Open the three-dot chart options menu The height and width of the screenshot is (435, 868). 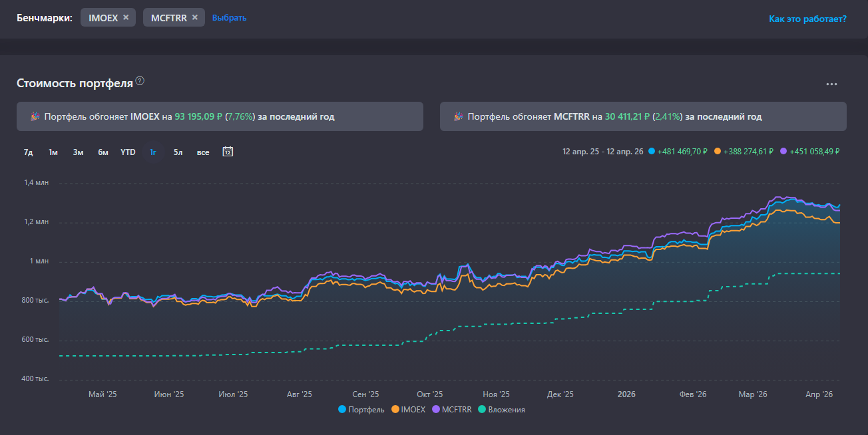click(831, 84)
